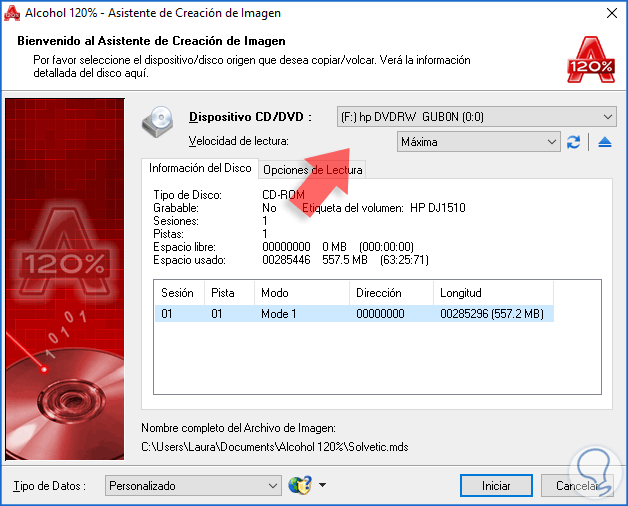The height and width of the screenshot is (506, 628).
Task: Click the Modo column header
Action: click(302, 293)
